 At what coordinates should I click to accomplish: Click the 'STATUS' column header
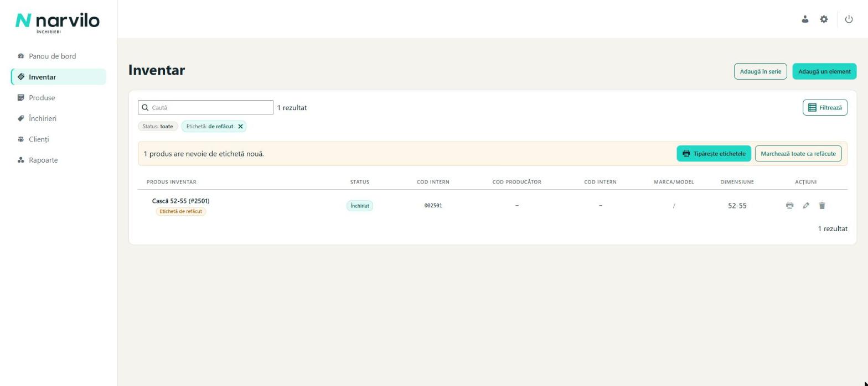[359, 182]
